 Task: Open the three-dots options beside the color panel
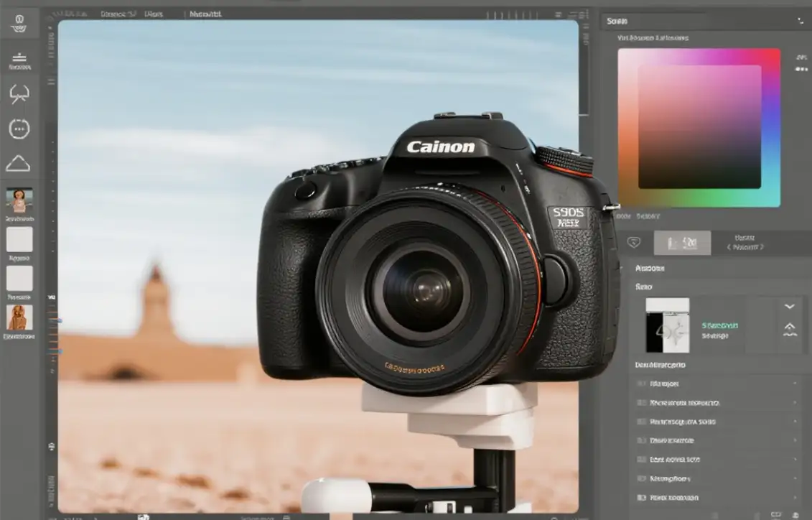802,69
